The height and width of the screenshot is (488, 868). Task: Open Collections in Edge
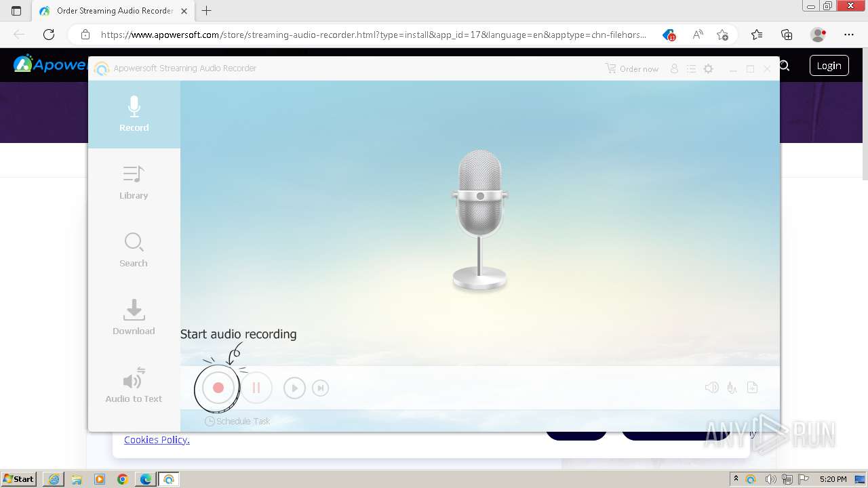pos(787,35)
